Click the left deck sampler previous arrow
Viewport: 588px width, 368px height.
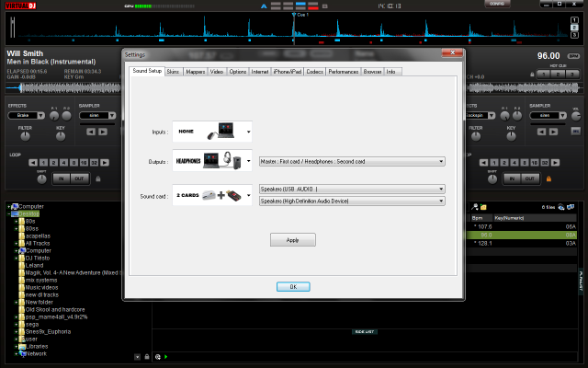point(91,132)
